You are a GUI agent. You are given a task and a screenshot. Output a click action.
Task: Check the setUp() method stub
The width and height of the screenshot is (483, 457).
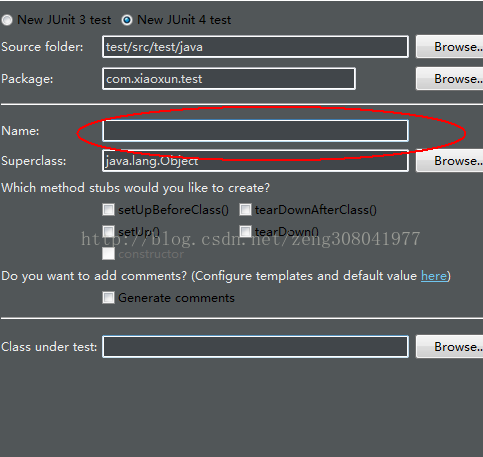(108, 231)
